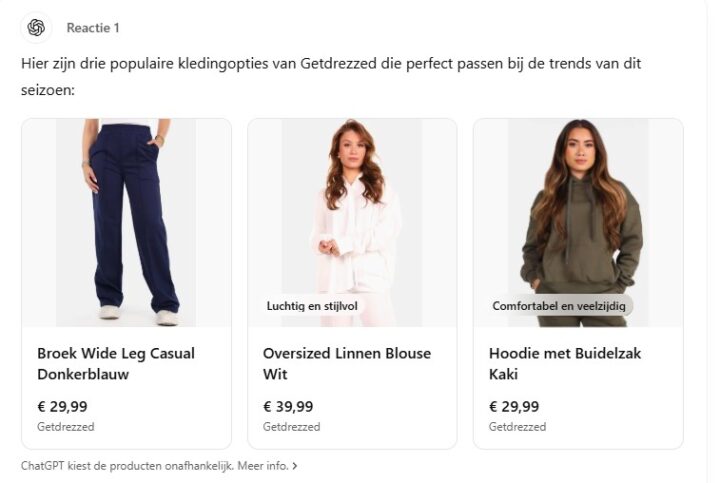This screenshot has height=483, width=720.
Task: Click Getdrezzed seller under the blouse
Action: pyautogui.click(x=292, y=427)
